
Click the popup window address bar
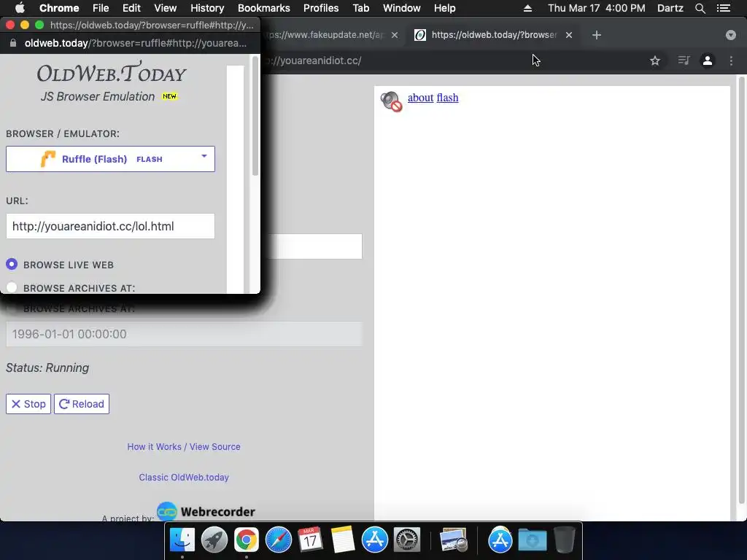tap(135, 43)
